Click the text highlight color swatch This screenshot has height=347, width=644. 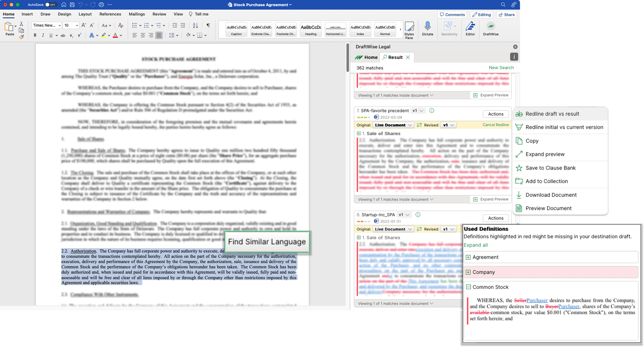[103, 35]
